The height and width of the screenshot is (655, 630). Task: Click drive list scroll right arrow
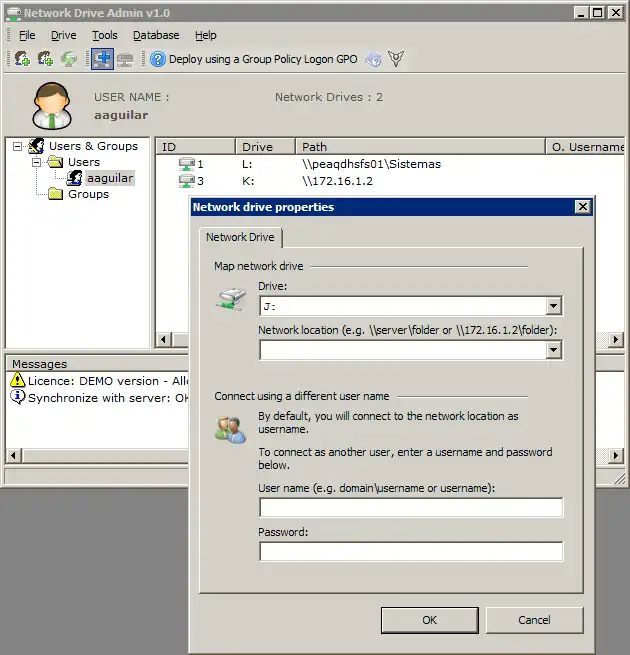[615, 340]
